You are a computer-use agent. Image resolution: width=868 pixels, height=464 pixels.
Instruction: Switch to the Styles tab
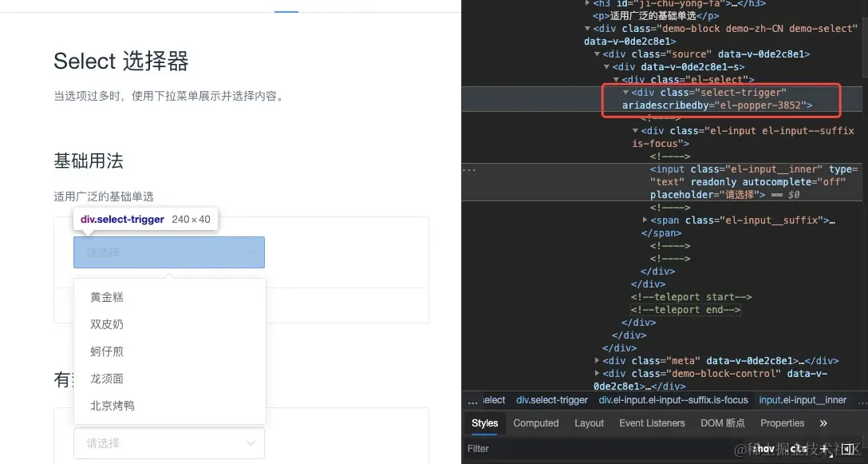(x=484, y=423)
